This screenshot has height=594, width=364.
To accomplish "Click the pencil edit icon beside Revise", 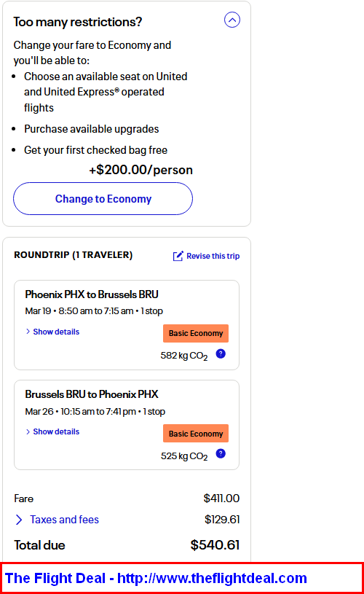I will pos(178,256).
